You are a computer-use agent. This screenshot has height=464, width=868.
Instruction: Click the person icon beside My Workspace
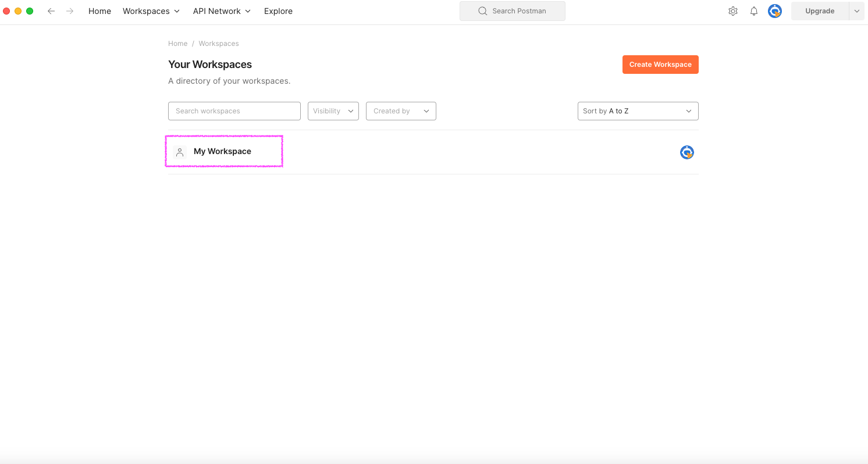point(180,152)
